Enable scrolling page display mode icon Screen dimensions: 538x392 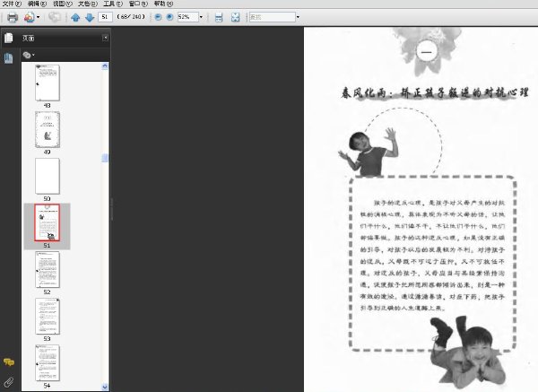(x=219, y=17)
